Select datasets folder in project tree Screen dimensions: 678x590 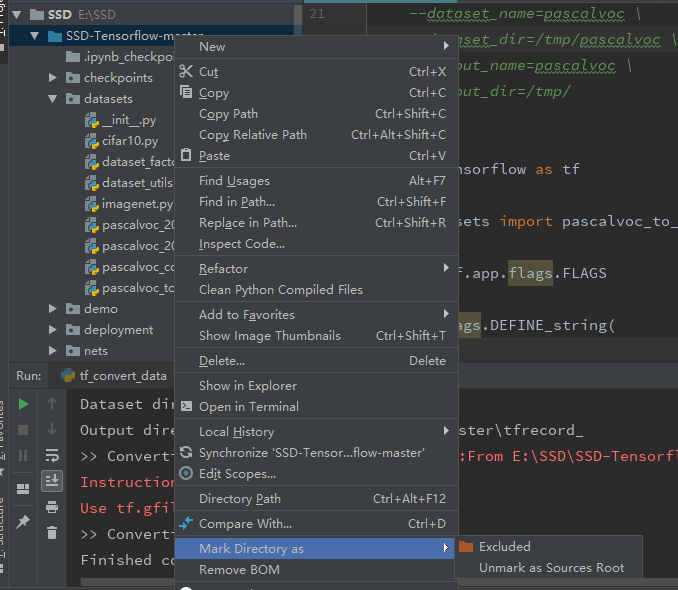pos(109,99)
